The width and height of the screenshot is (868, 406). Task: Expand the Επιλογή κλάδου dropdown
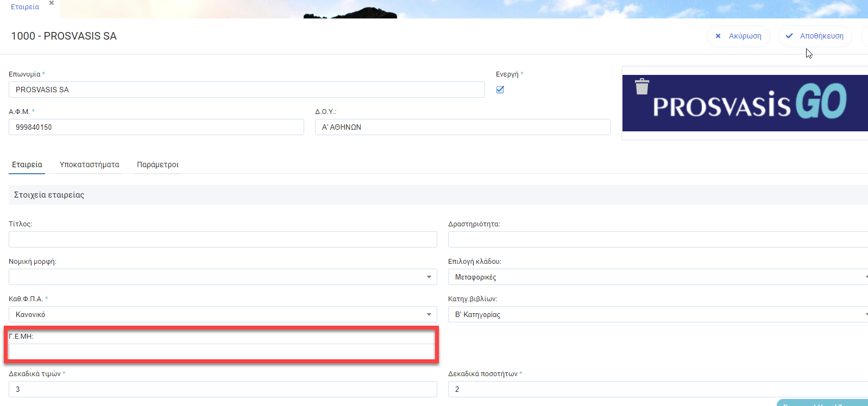(657, 277)
